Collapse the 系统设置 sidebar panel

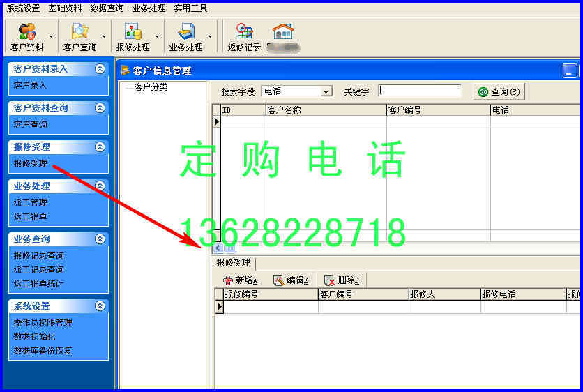coord(100,306)
